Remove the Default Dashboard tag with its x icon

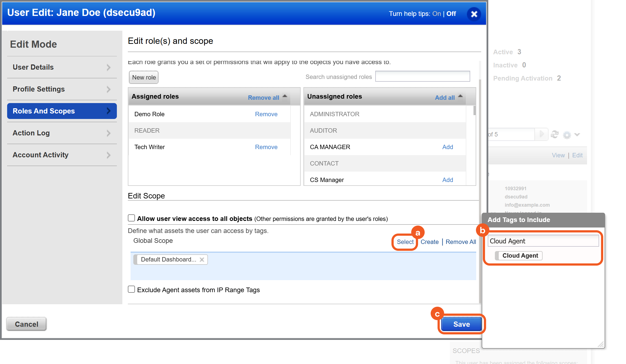202,260
